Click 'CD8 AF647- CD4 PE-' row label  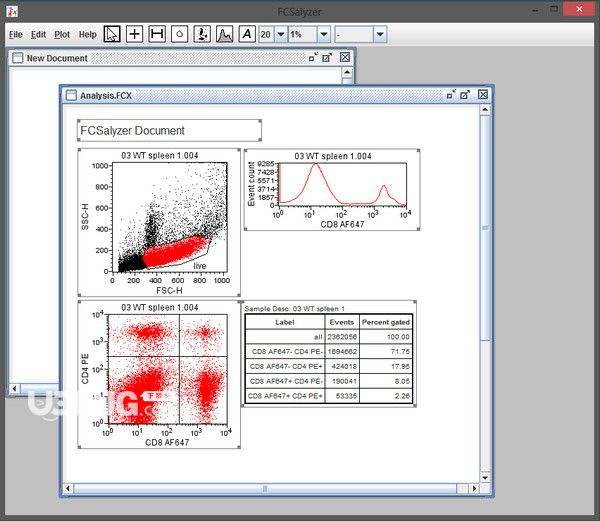tap(287, 352)
